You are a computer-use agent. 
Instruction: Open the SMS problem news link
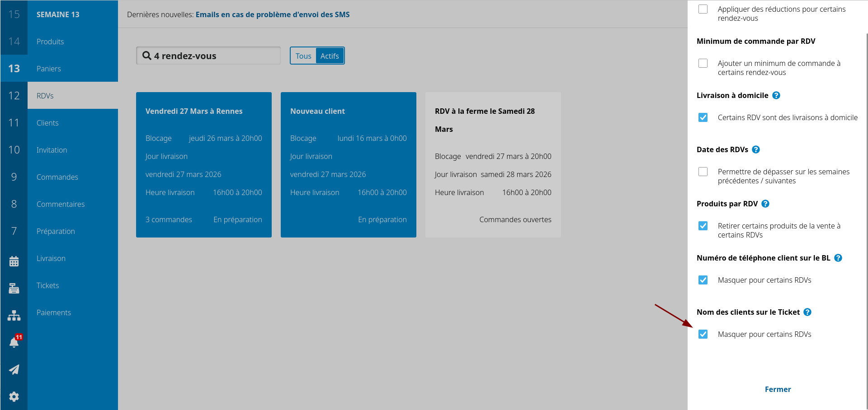pyautogui.click(x=272, y=14)
